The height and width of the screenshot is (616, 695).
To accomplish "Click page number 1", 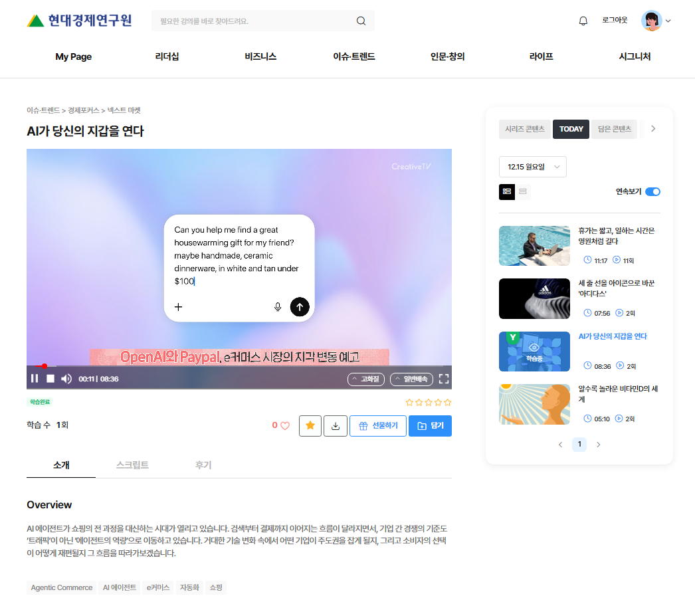I will [579, 444].
